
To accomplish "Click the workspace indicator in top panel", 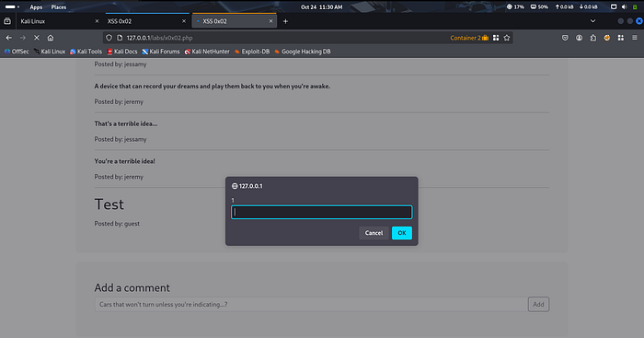I will 11,7.
